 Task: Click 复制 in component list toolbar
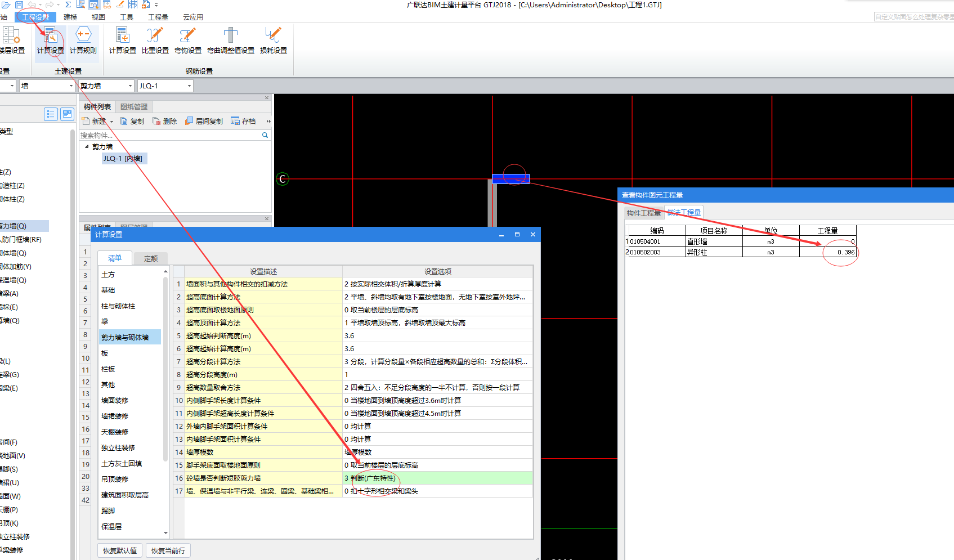tap(132, 121)
